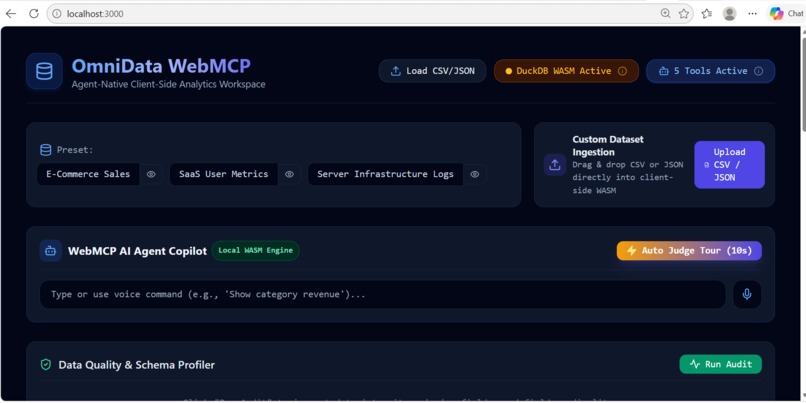Image resolution: width=806 pixels, height=403 pixels.
Task: Click the site info icon in address bar
Action: coord(57,14)
